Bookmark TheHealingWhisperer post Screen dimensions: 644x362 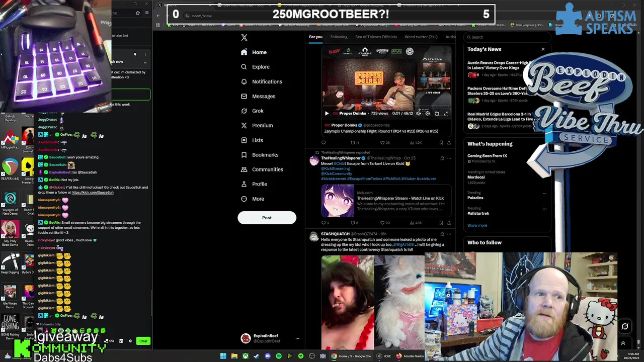(441, 223)
